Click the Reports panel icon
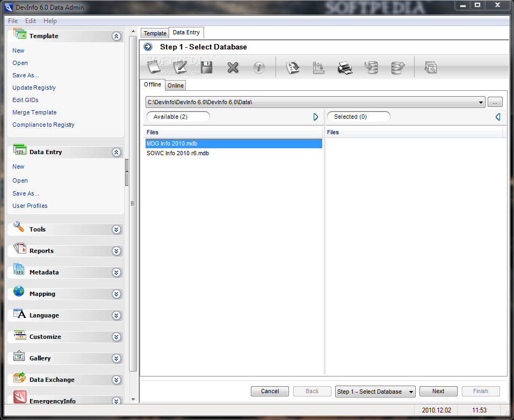The width and height of the screenshot is (514, 420). pos(20,248)
